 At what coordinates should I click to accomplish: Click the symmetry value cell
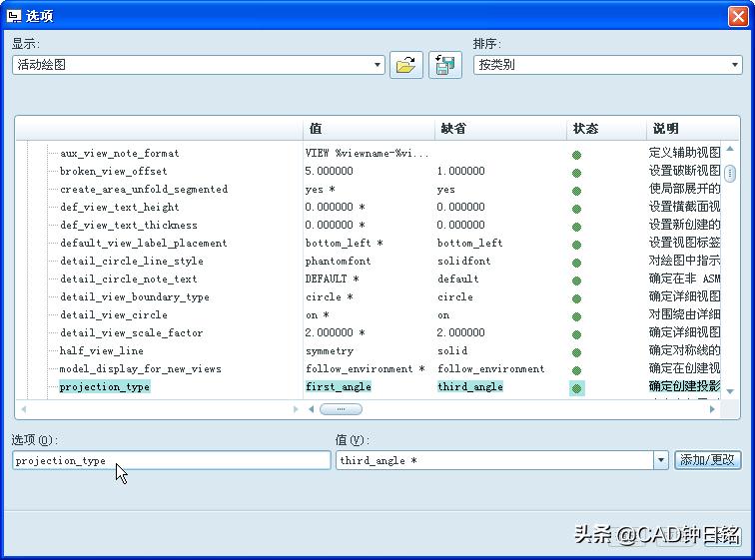(330, 351)
